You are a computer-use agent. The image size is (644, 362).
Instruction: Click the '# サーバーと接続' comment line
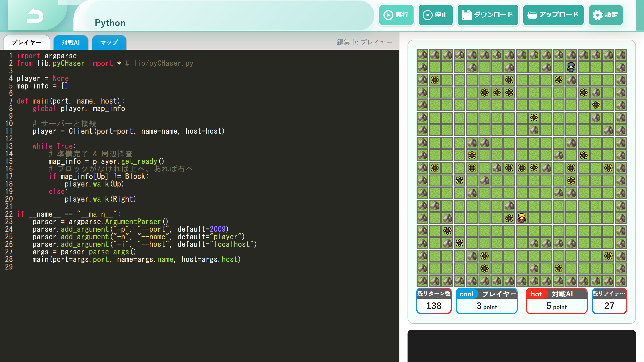tap(65, 123)
